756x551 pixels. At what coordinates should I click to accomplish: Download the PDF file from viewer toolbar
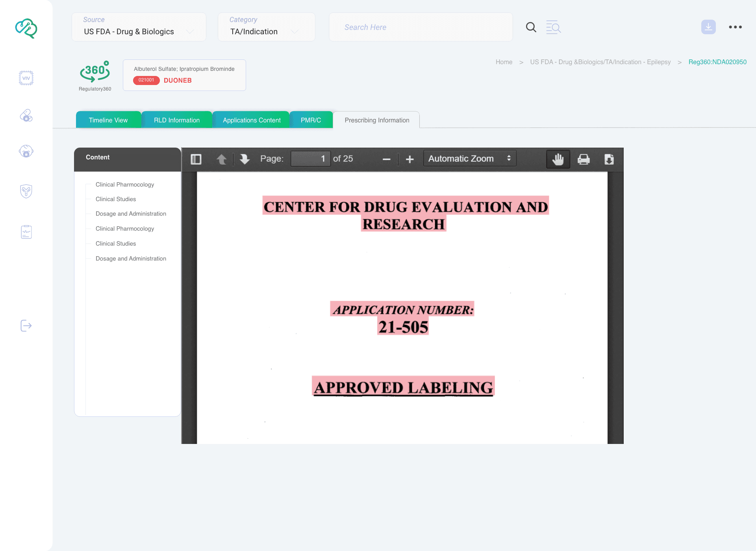click(609, 159)
